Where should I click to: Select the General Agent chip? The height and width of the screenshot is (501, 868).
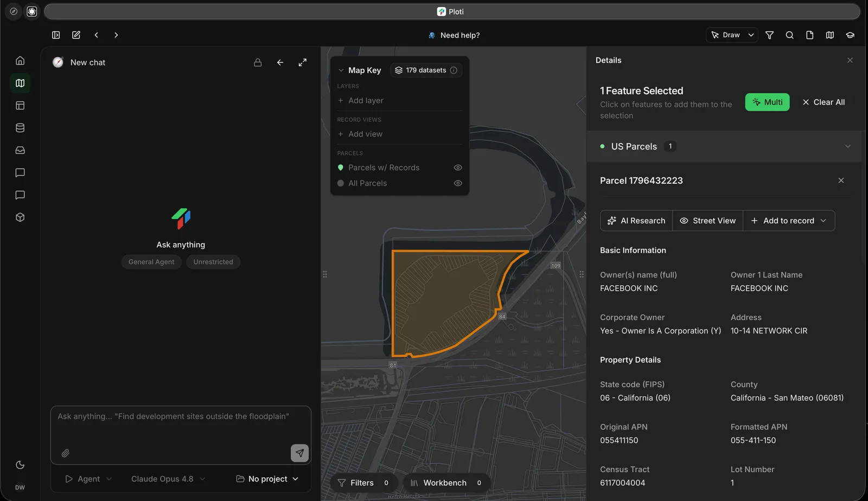[x=151, y=262]
